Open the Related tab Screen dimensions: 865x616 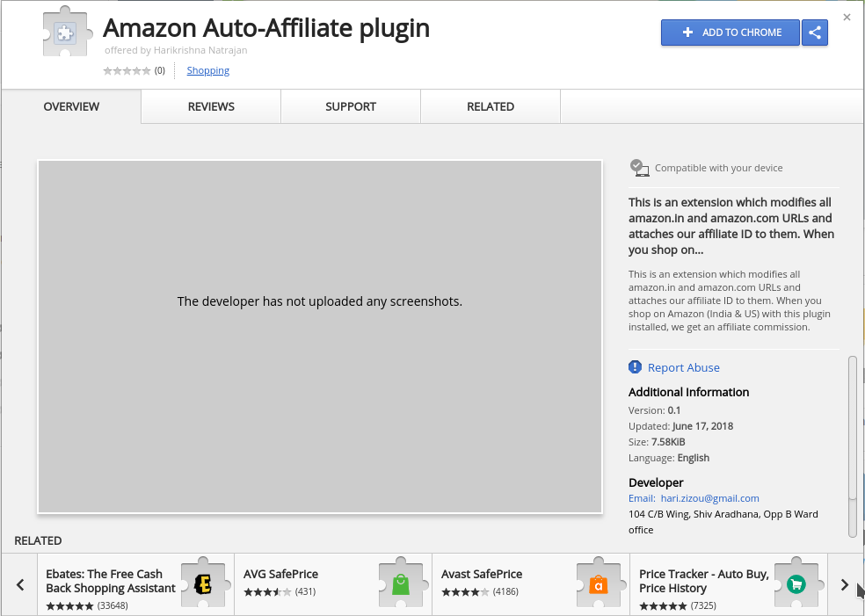click(491, 106)
